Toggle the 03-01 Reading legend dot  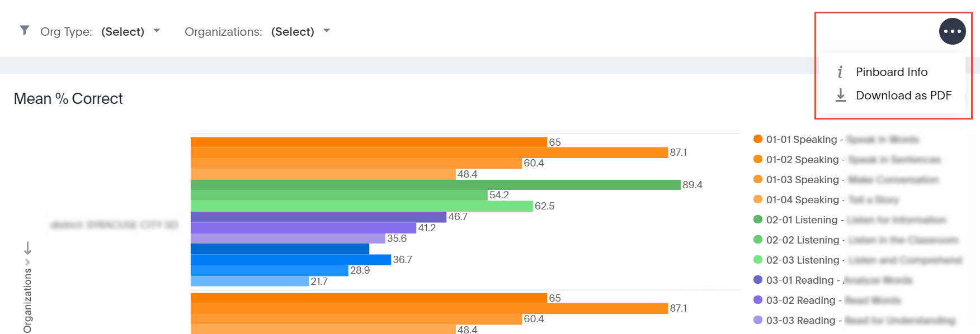(x=758, y=280)
